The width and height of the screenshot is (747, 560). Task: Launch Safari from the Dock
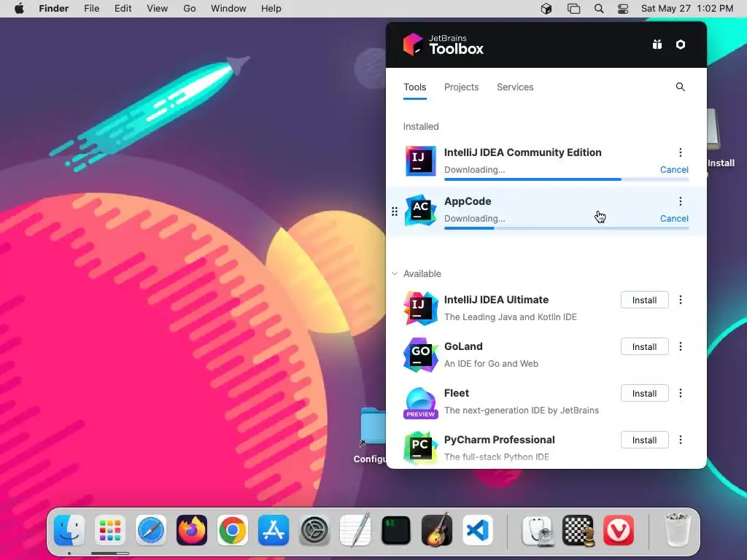151,530
